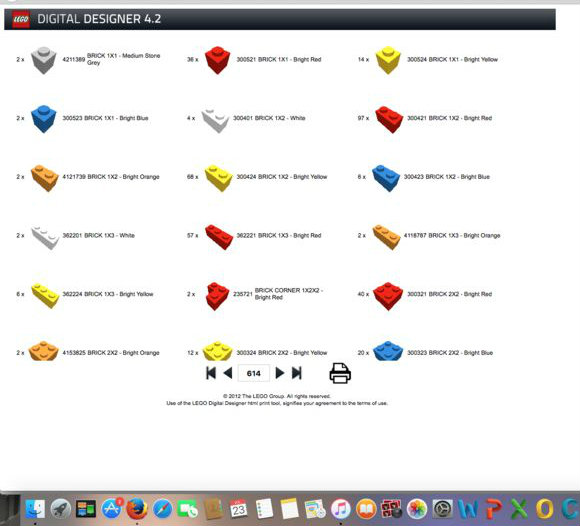This screenshot has width=580, height=526.
Task: Click the '97 x' quantity text
Action: coord(363,118)
